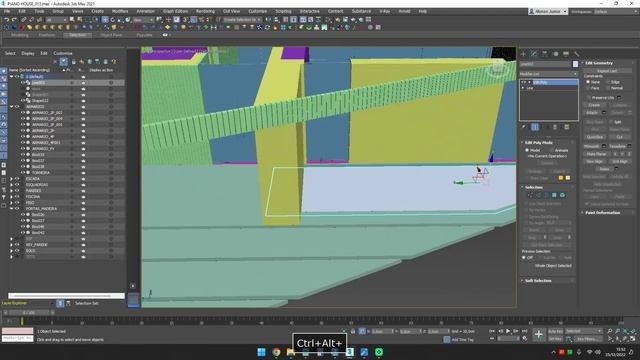Open the Workspaces dropdown

pyautogui.click(x=616, y=11)
